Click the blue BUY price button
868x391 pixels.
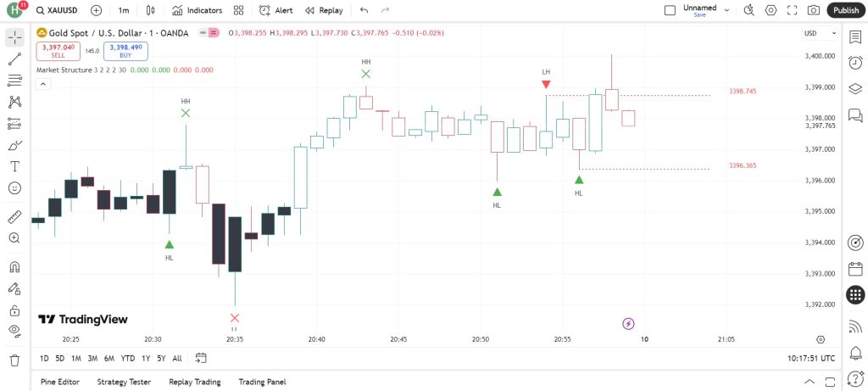click(125, 51)
